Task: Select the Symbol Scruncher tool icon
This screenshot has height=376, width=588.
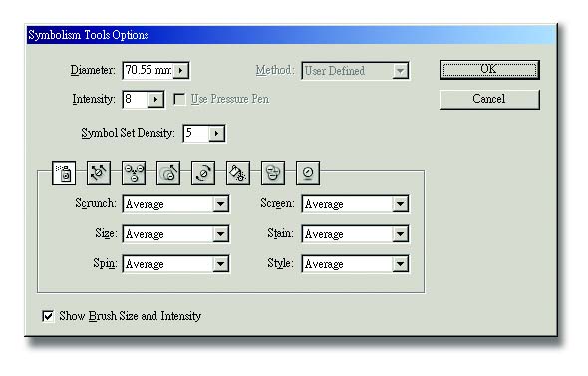Action: coord(134,173)
